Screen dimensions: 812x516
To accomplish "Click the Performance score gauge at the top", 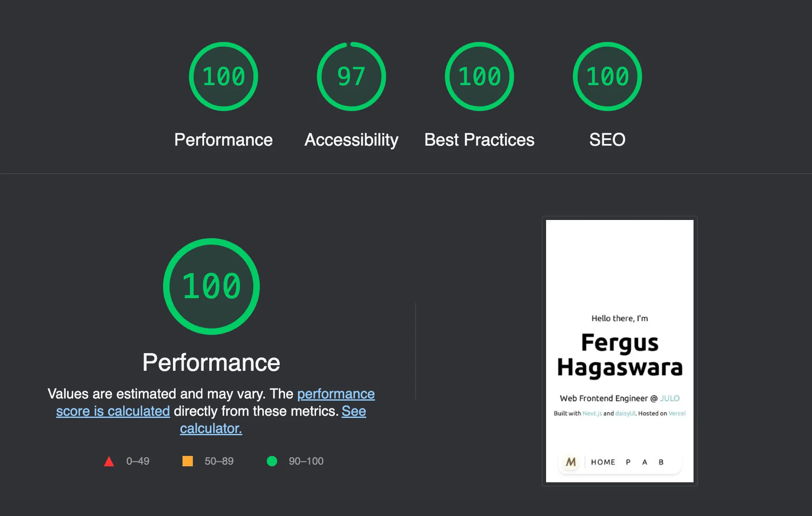I will 223,77.
